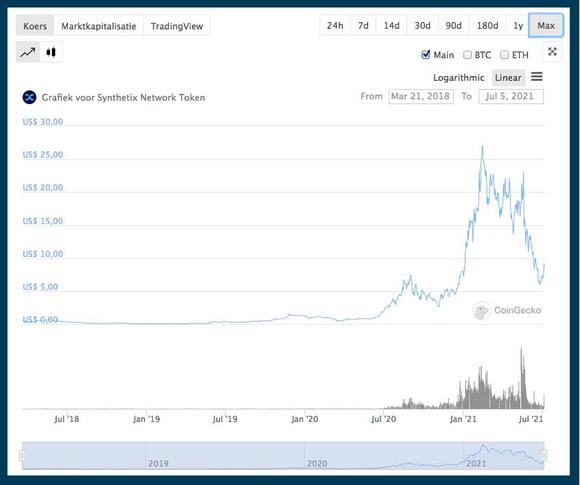The height and width of the screenshot is (485, 580).
Task: Grab the left navigator range handle
Action: tap(22, 455)
